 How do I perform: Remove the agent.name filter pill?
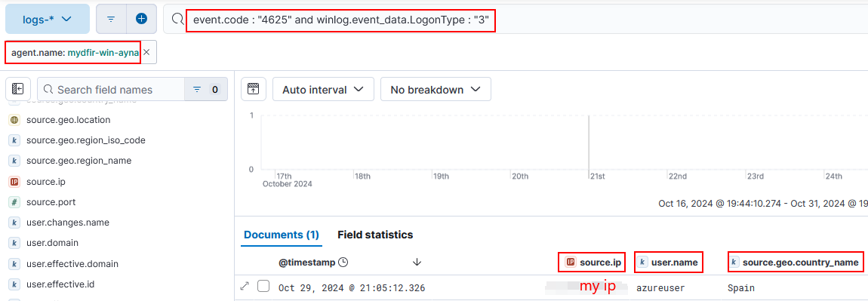pos(146,52)
